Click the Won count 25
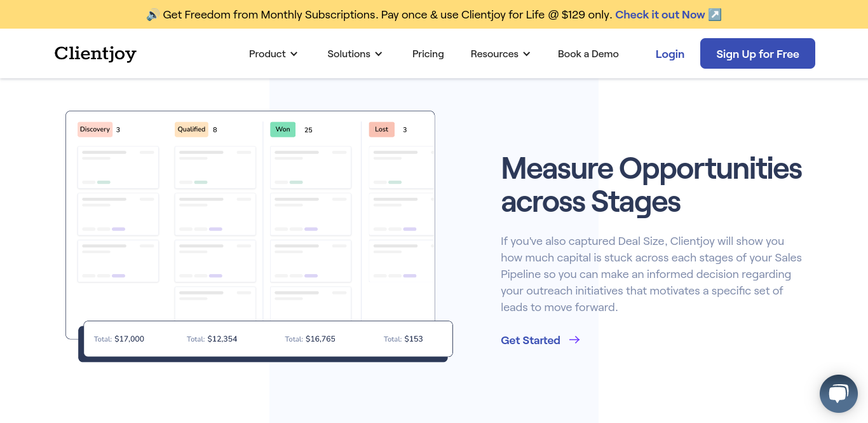 (x=308, y=130)
